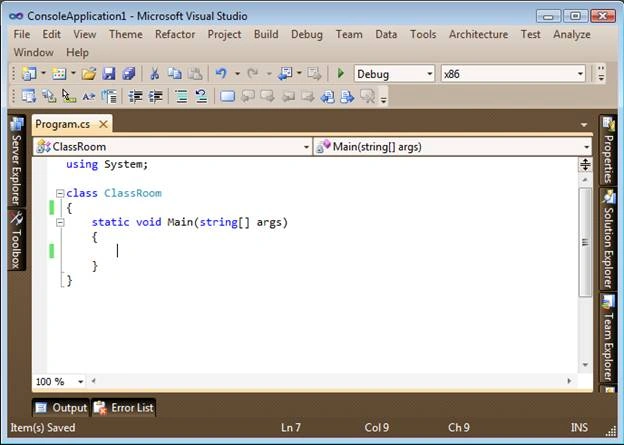Viewport: 624px width, 445px height.
Task: Open the Main(string[] args) member dropdown
Action: (x=452, y=147)
